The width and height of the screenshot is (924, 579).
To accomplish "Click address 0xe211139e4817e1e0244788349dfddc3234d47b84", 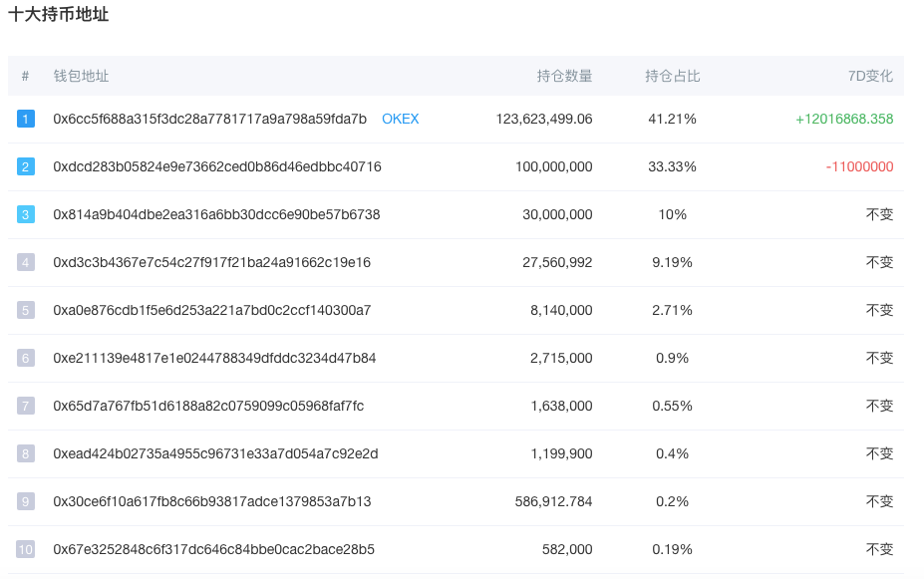I will coord(214,358).
